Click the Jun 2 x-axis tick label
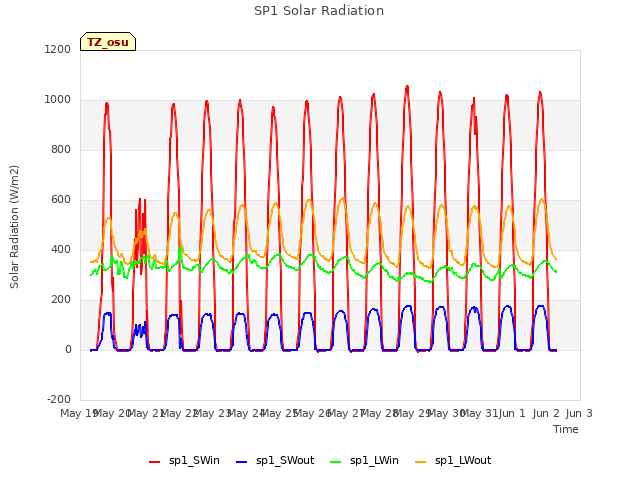This screenshot has width=640, height=480. tap(546, 413)
